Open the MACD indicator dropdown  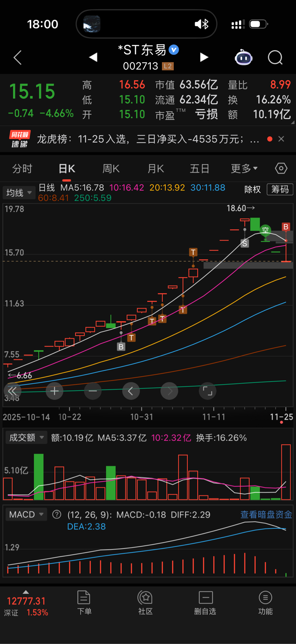click(x=26, y=514)
